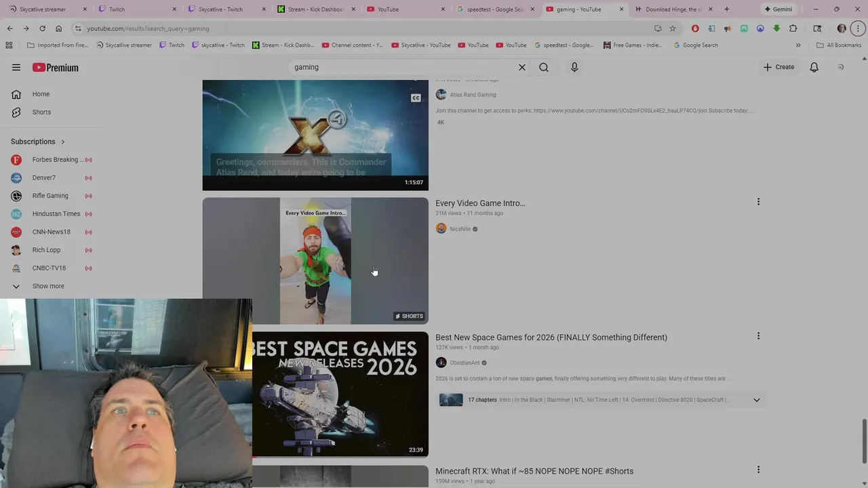Clear the search box with the X icon
This screenshot has width=868, height=488.
click(x=522, y=67)
